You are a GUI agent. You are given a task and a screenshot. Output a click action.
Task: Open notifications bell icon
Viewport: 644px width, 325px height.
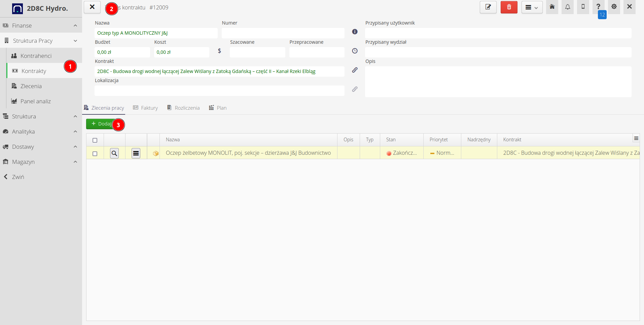tap(567, 7)
